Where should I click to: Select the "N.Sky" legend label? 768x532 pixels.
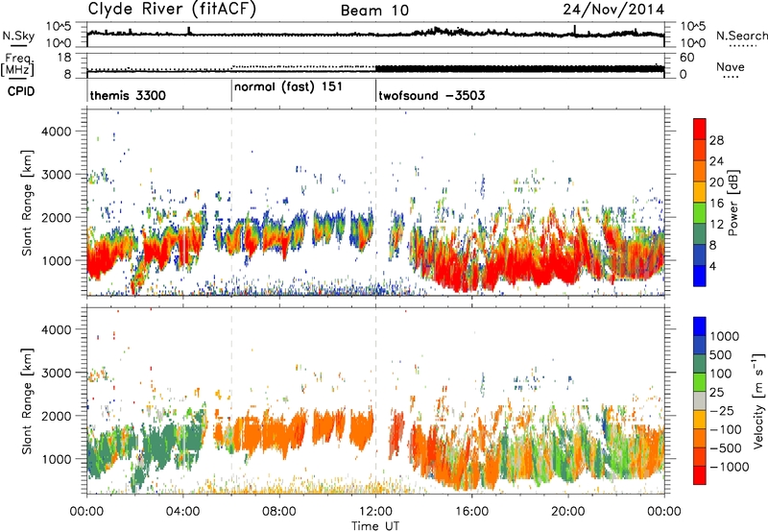coord(18,36)
